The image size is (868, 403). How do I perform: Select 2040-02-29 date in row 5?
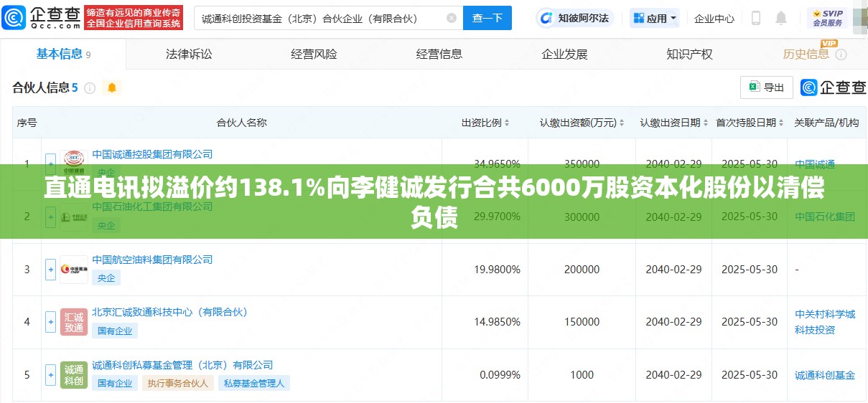pos(673,374)
